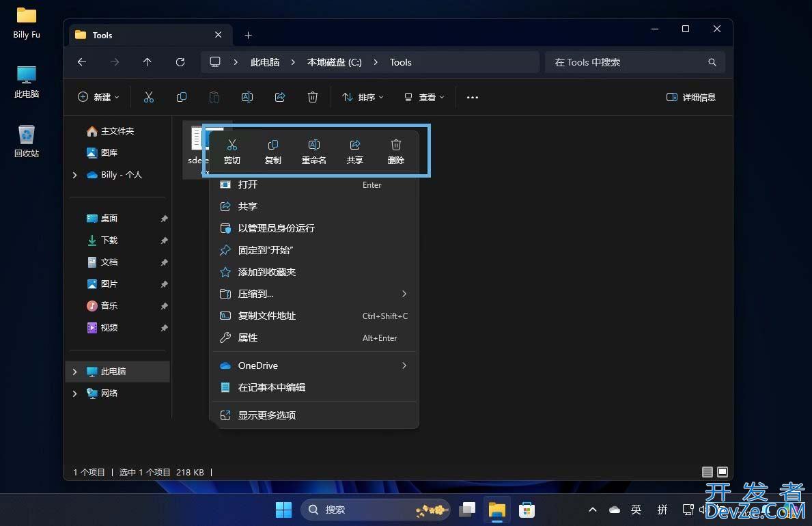812x526 pixels.
Task: Expand 网络 tree node chevron
Action: pyautogui.click(x=74, y=393)
